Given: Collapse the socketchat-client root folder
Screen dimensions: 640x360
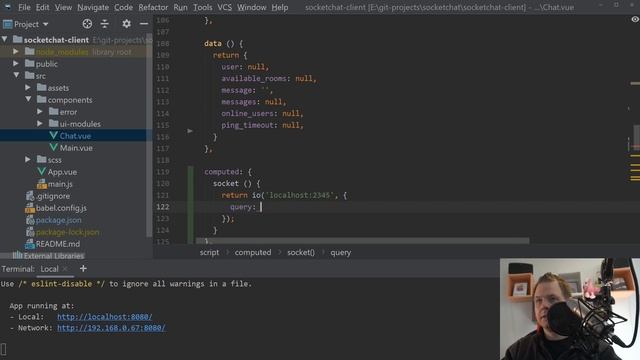Looking at the screenshot, I should click(x=5, y=40).
